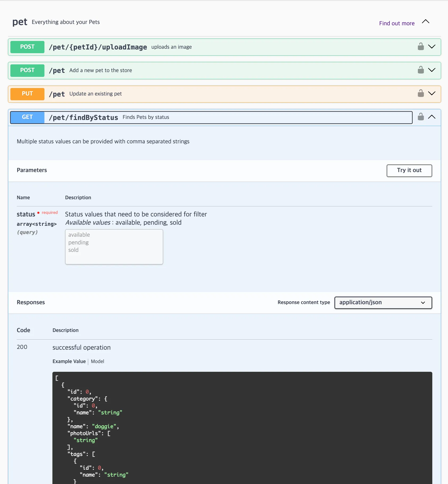Click the "category" key in example JSON
Image resolution: width=448 pixels, height=484 pixels.
[x=83, y=399]
